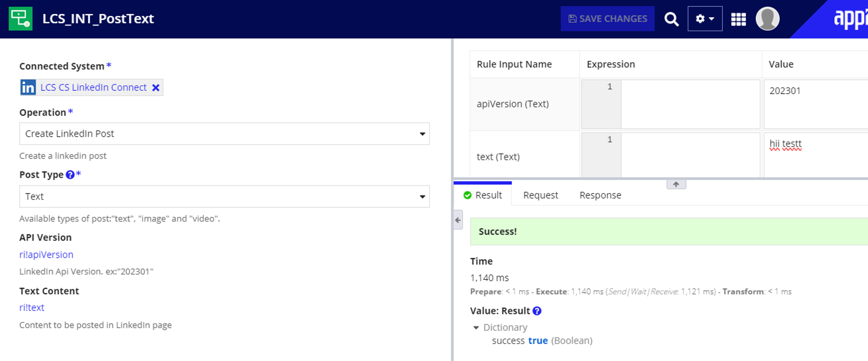The height and width of the screenshot is (361, 868).
Task: Open the user profile avatar
Action: pyautogui.click(x=768, y=19)
